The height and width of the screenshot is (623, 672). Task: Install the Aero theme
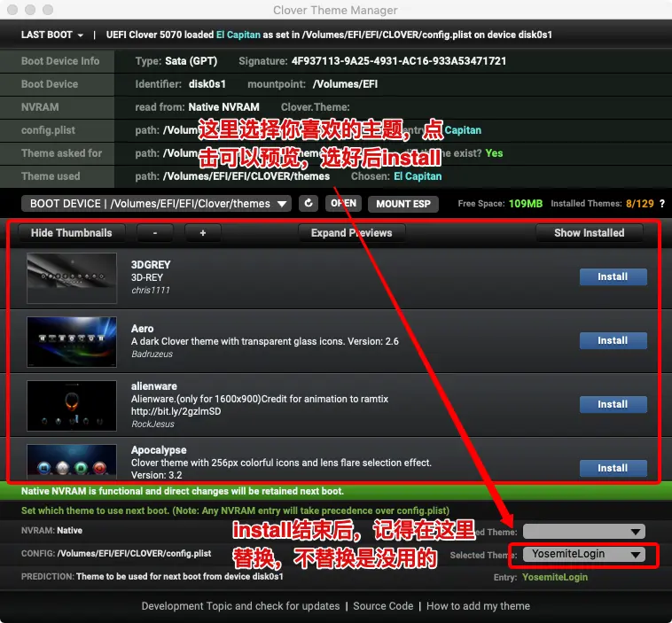click(x=613, y=340)
